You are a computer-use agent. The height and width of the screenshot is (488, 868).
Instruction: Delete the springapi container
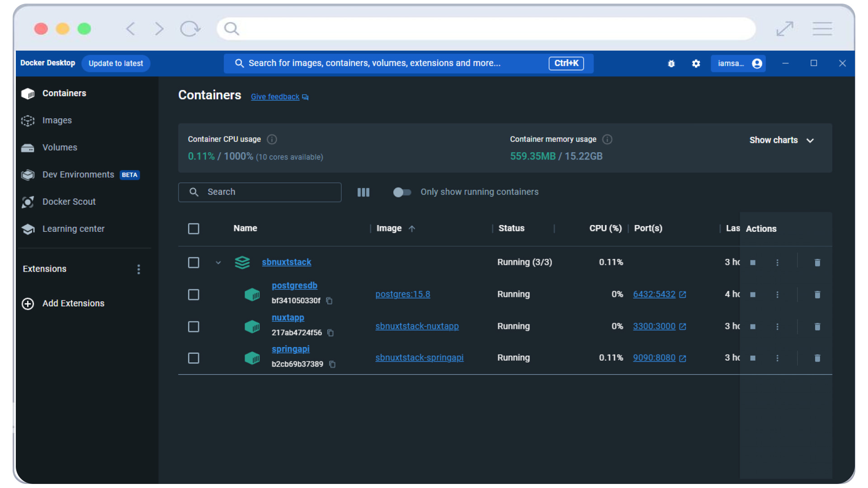tap(817, 358)
